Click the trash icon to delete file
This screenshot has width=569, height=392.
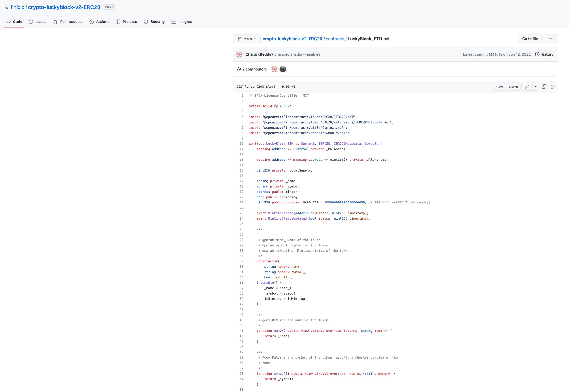coord(552,87)
